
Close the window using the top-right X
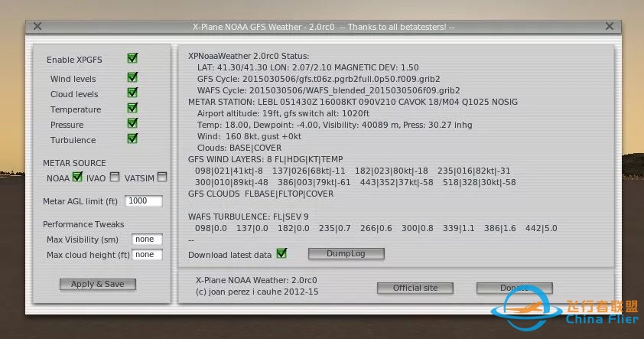(610, 26)
